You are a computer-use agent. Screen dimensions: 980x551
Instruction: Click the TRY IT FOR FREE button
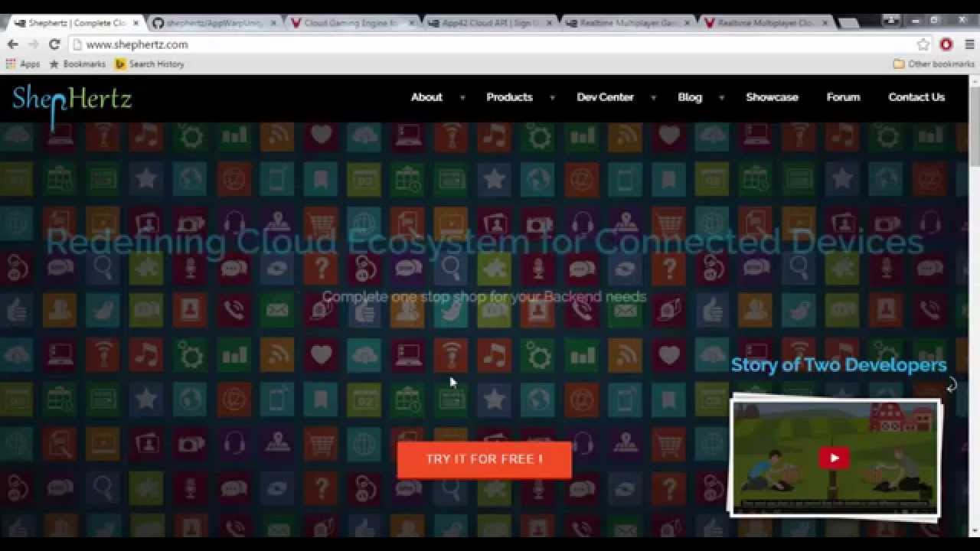click(x=484, y=459)
